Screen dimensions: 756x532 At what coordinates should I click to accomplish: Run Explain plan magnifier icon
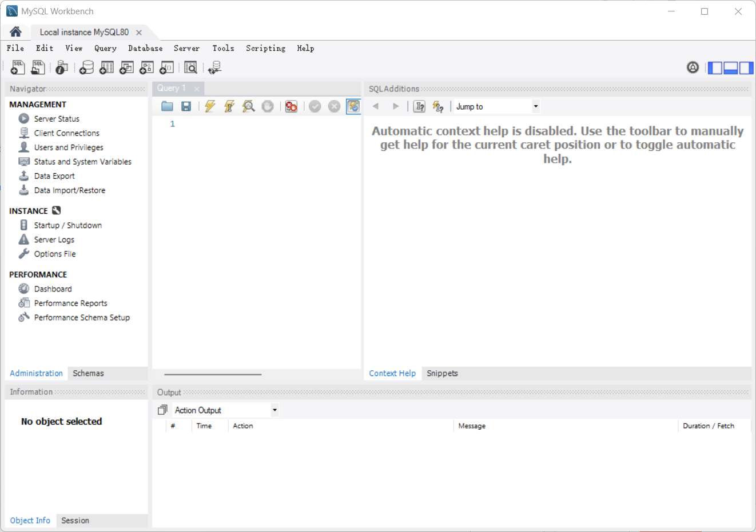pyautogui.click(x=248, y=106)
